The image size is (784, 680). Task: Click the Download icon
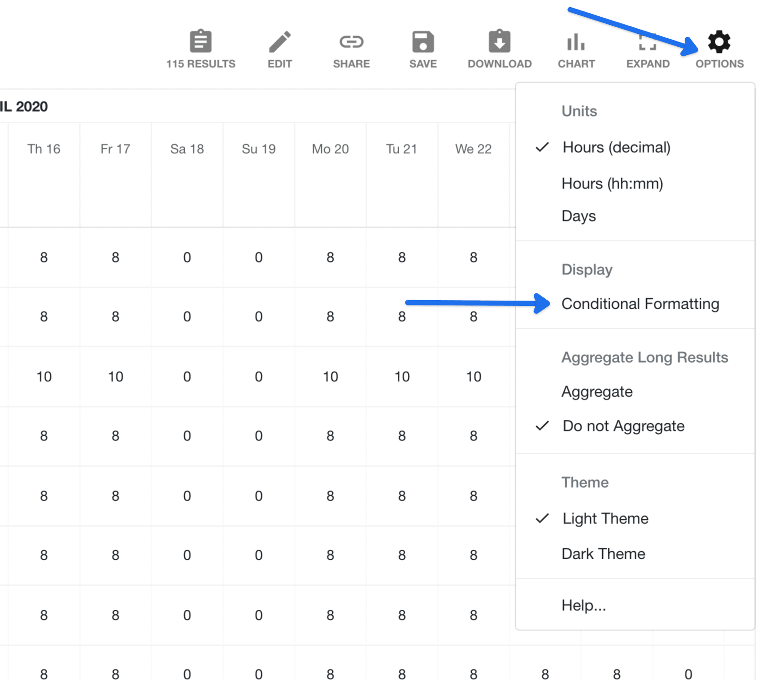[499, 42]
